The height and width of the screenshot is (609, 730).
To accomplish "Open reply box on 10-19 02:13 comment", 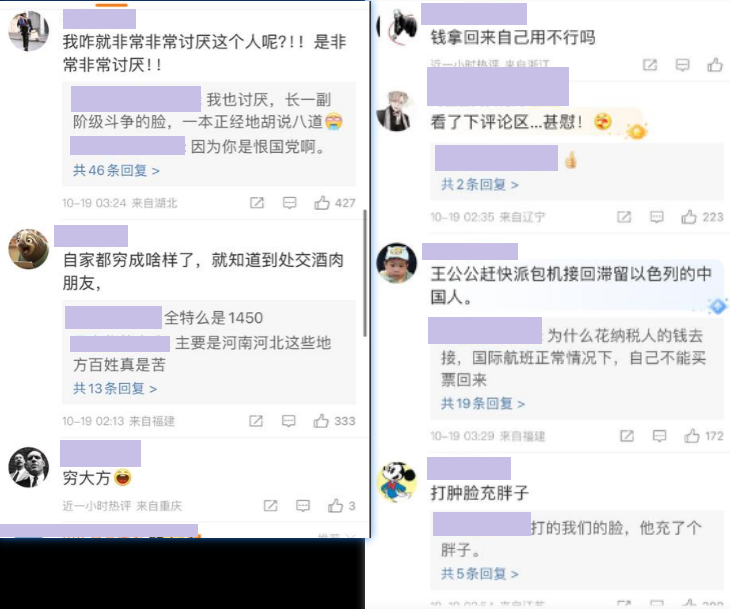I will coord(288,421).
